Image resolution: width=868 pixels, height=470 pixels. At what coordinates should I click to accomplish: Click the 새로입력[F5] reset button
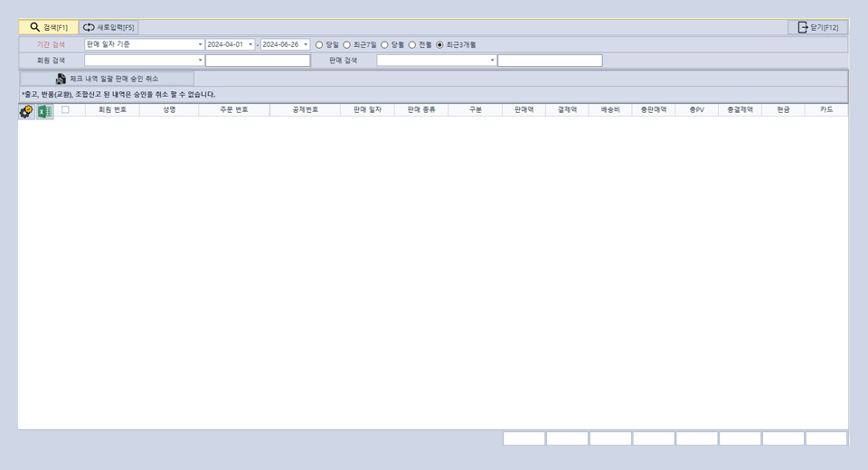point(108,27)
